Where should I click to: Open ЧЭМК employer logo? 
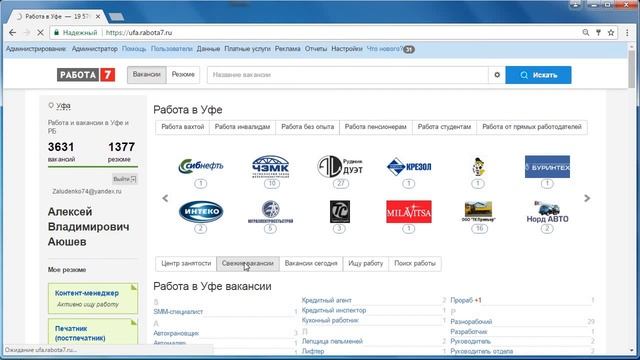tap(271, 167)
